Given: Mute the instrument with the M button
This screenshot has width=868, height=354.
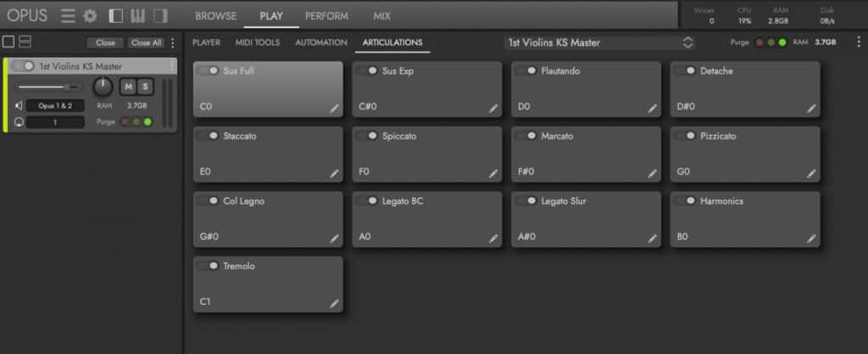Looking at the screenshot, I should click(128, 86).
